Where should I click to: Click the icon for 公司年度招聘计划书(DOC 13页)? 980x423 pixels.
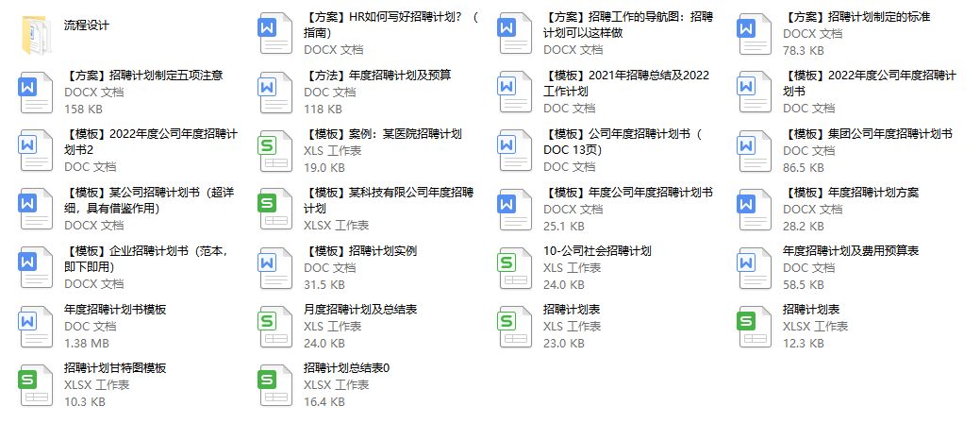pos(515,151)
